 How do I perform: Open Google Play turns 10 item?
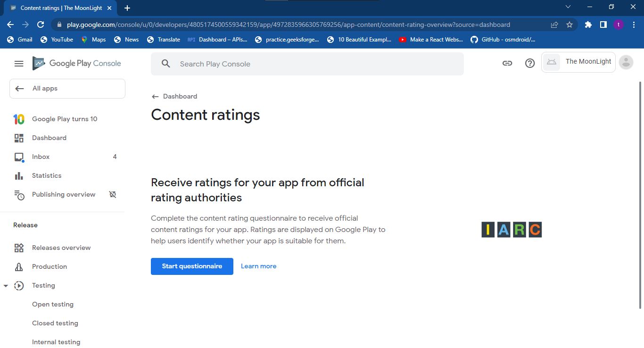(x=62, y=119)
